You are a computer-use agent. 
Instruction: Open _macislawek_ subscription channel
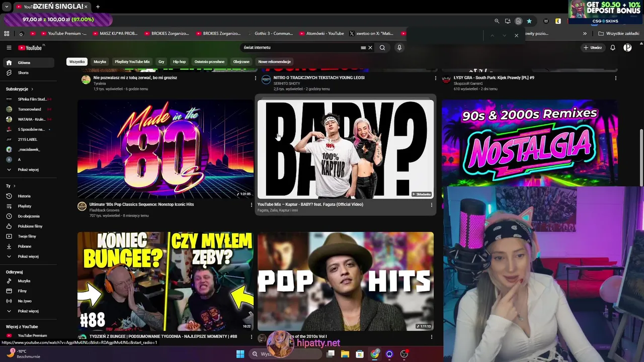[29, 149]
